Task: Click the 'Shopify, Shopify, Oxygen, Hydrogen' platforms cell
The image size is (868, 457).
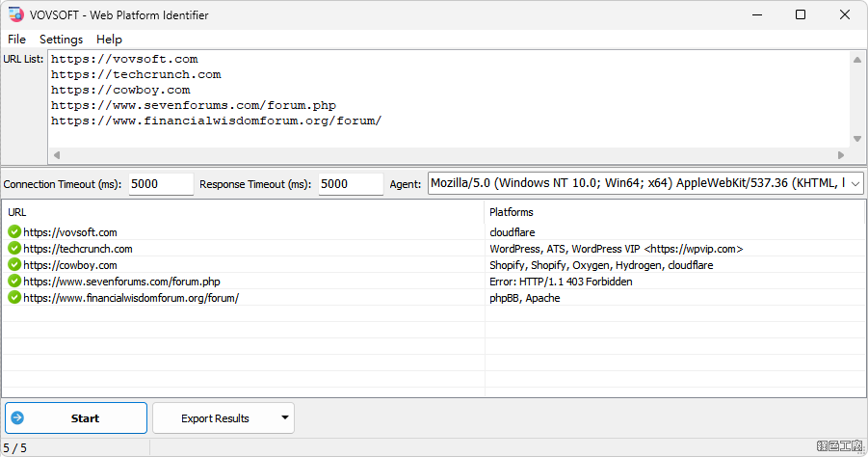Action: click(601, 265)
